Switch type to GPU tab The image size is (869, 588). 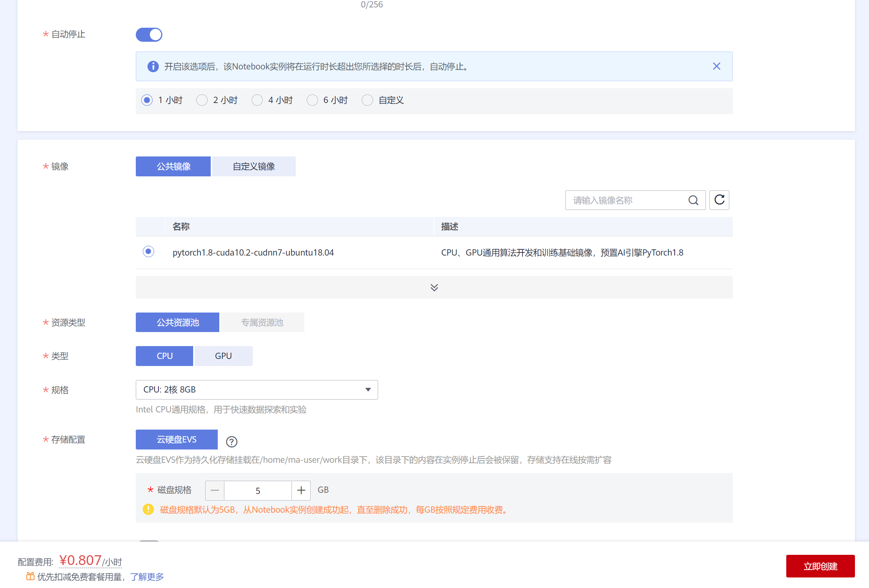[223, 356]
